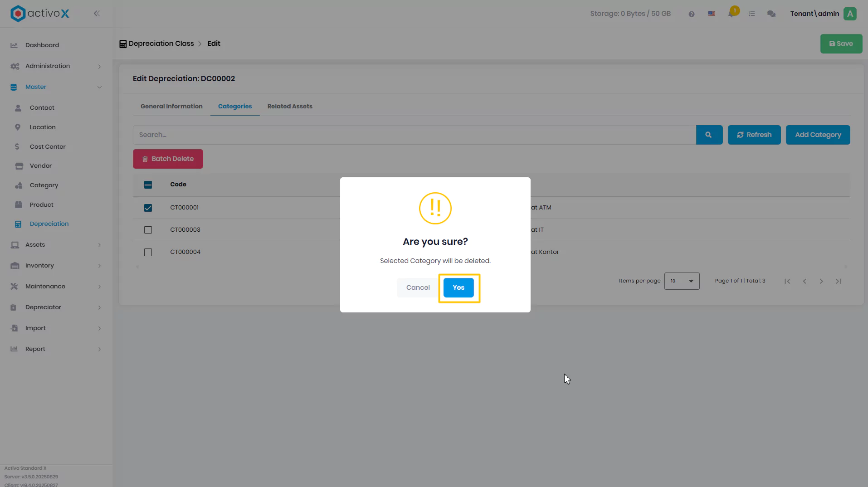Switch to Related Assets tab
This screenshot has width=868, height=487.
(x=290, y=107)
